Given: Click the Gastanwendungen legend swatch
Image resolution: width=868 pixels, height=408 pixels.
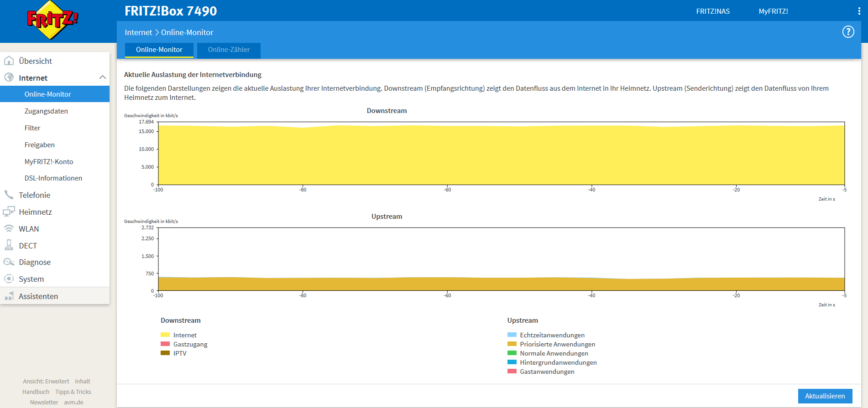Looking at the screenshot, I should pyautogui.click(x=512, y=372).
